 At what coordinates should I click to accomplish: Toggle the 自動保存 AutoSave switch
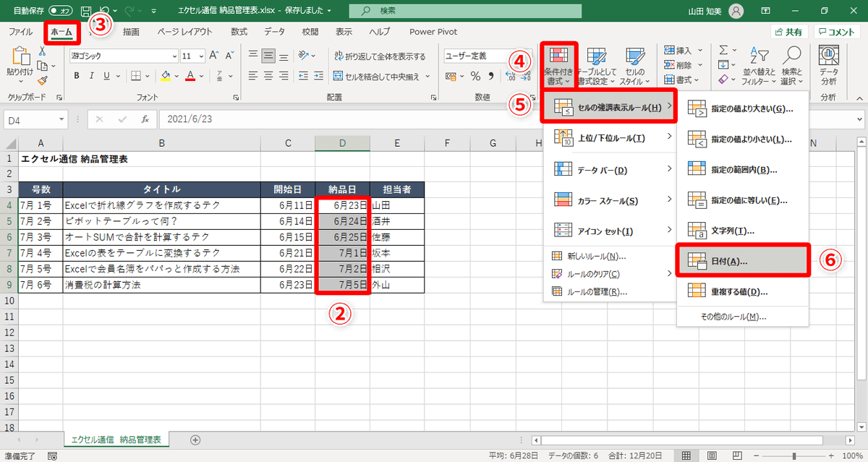(61, 11)
